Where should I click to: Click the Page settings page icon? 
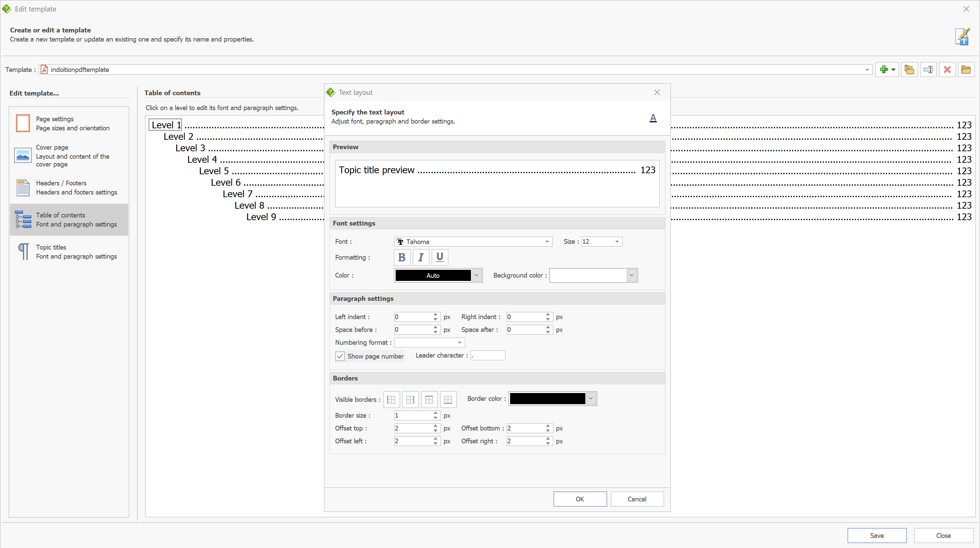point(23,123)
